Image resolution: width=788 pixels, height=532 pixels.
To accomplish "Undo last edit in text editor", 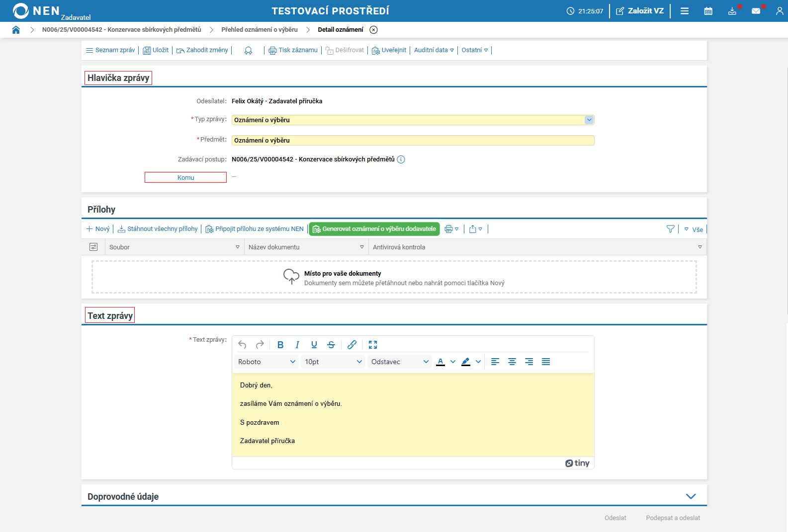I will (242, 345).
